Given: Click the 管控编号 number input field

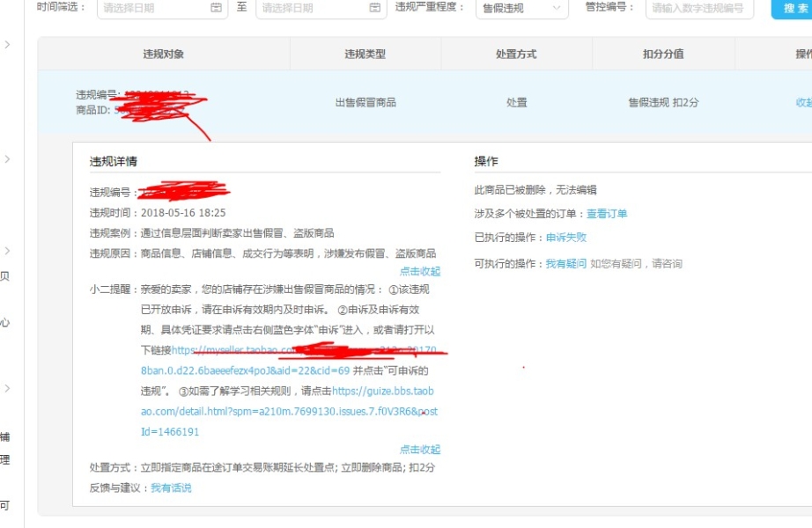Looking at the screenshot, I should click(699, 8).
